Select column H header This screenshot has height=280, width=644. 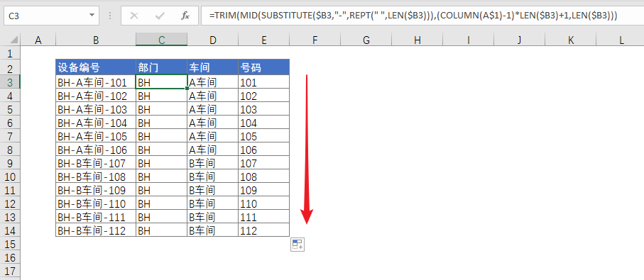(417, 40)
